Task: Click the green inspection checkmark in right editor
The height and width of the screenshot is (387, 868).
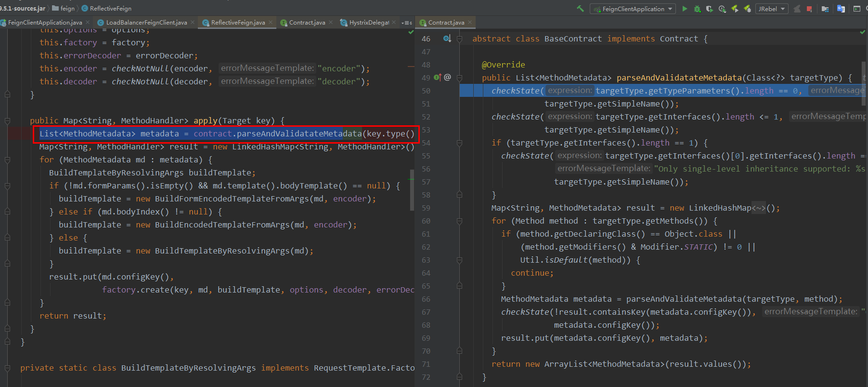Action: [x=862, y=32]
